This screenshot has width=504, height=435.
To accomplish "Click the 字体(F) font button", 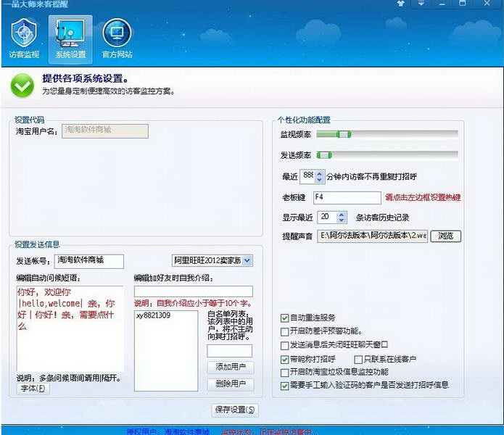I will [x=33, y=389].
